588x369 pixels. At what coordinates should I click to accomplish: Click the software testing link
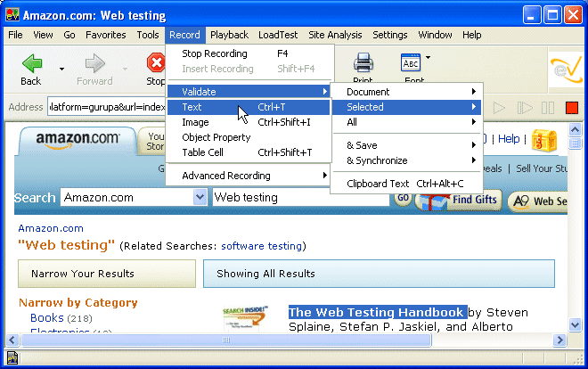point(261,246)
